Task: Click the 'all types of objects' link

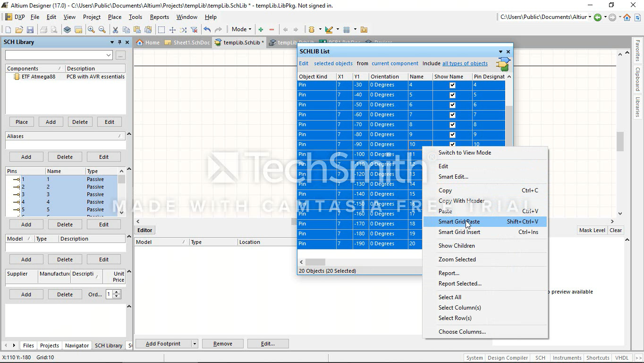Action: pos(465,63)
